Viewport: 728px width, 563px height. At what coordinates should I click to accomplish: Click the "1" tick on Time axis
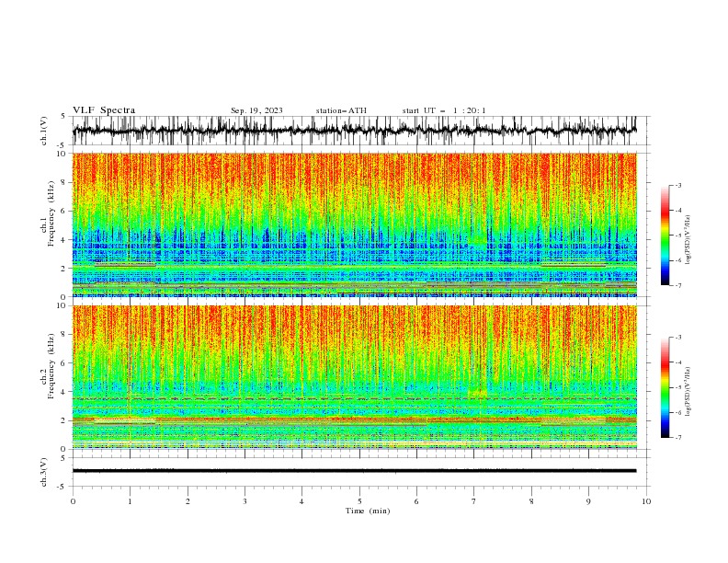pos(130,501)
